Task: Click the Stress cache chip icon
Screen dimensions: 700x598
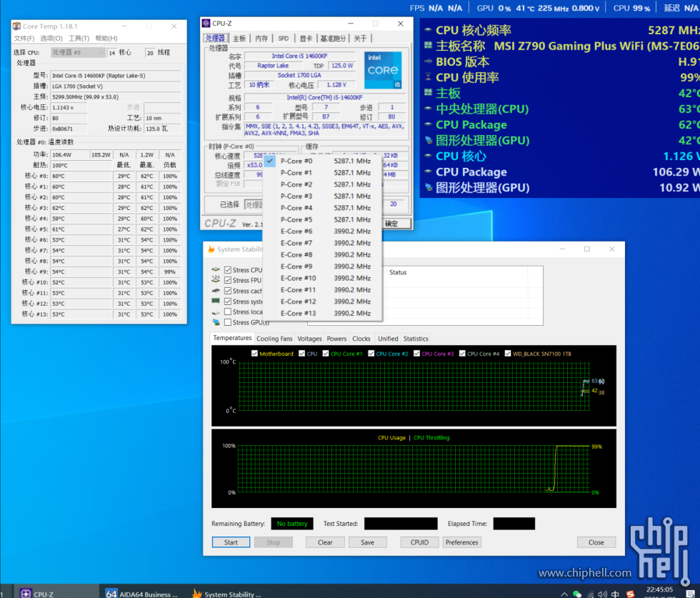Action: pos(216,291)
